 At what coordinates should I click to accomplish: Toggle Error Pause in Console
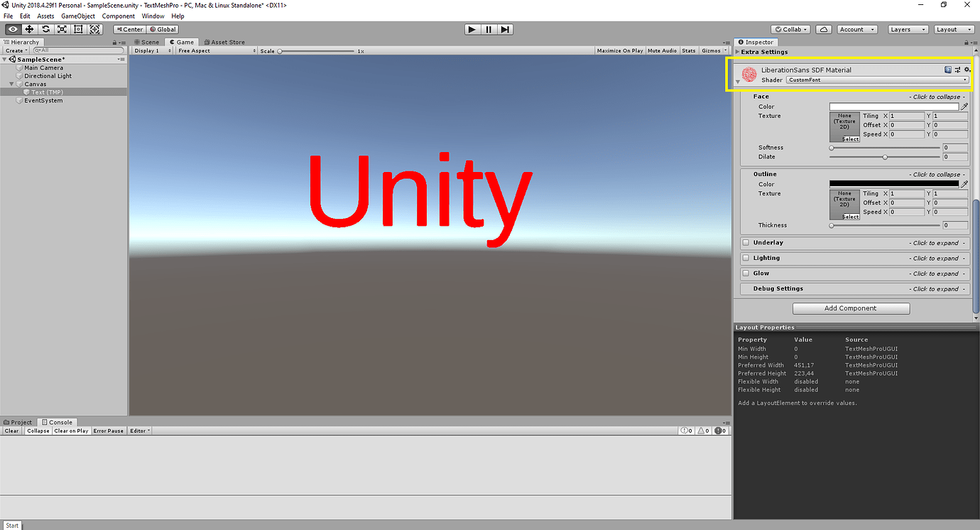click(x=109, y=431)
